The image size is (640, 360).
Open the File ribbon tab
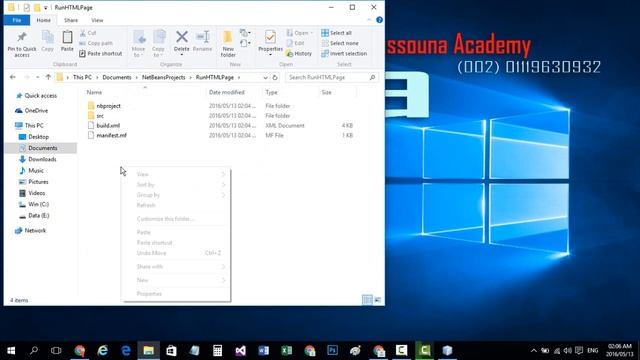17,20
